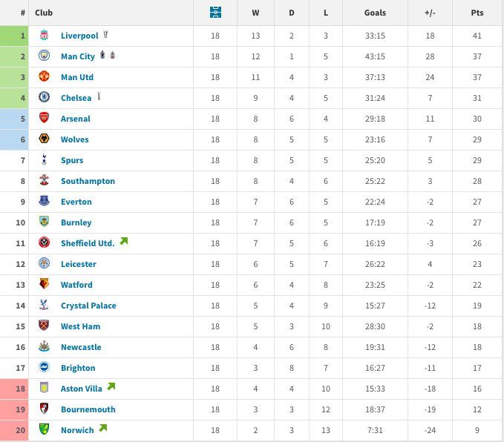Click the Goals column header
504x442 pixels.
375,13
